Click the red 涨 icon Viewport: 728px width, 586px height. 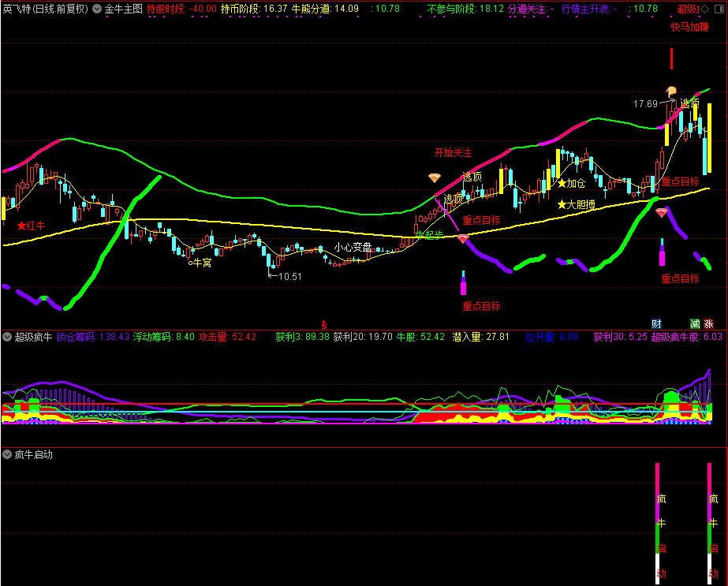click(708, 323)
